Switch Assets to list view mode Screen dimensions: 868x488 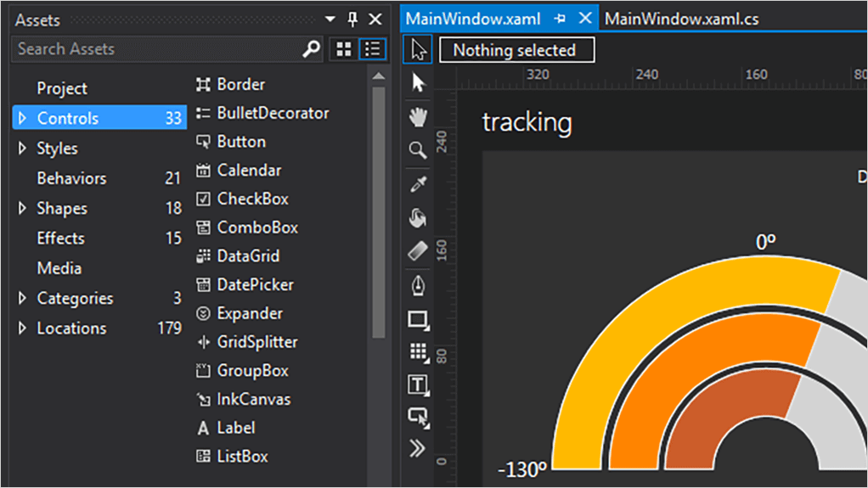372,49
